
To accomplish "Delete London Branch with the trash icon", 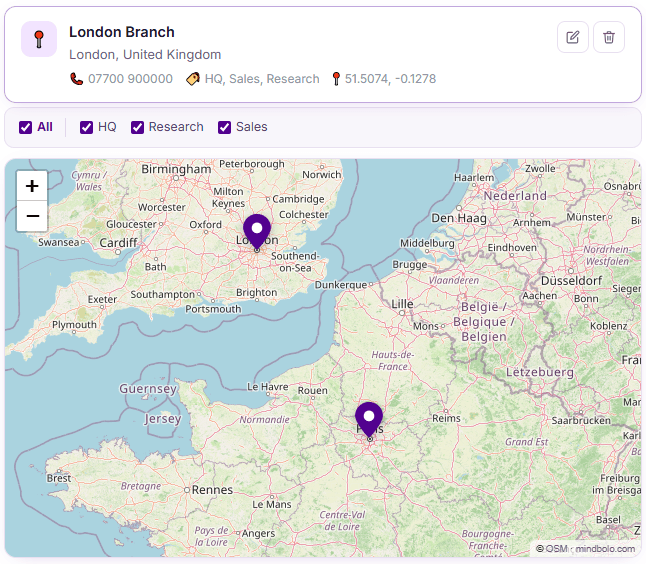I will pyautogui.click(x=609, y=37).
